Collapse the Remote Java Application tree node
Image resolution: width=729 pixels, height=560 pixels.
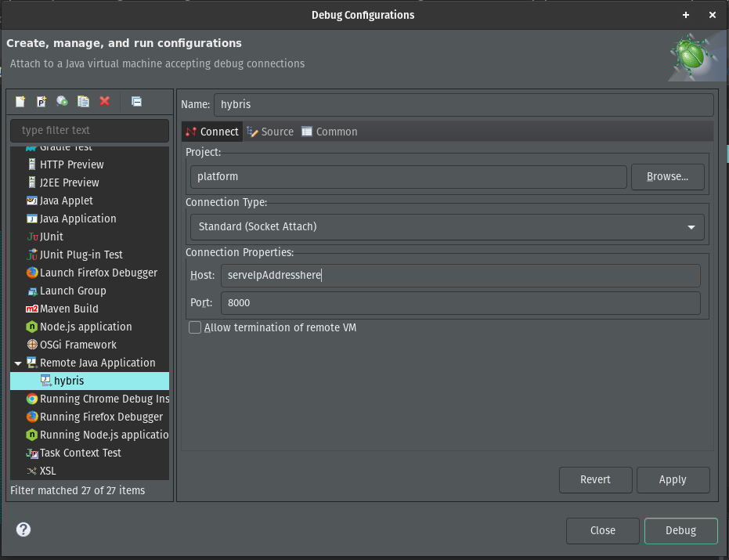pos(17,363)
